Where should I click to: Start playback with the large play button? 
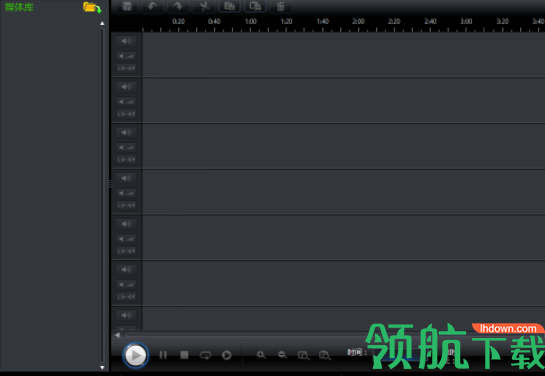[136, 355]
